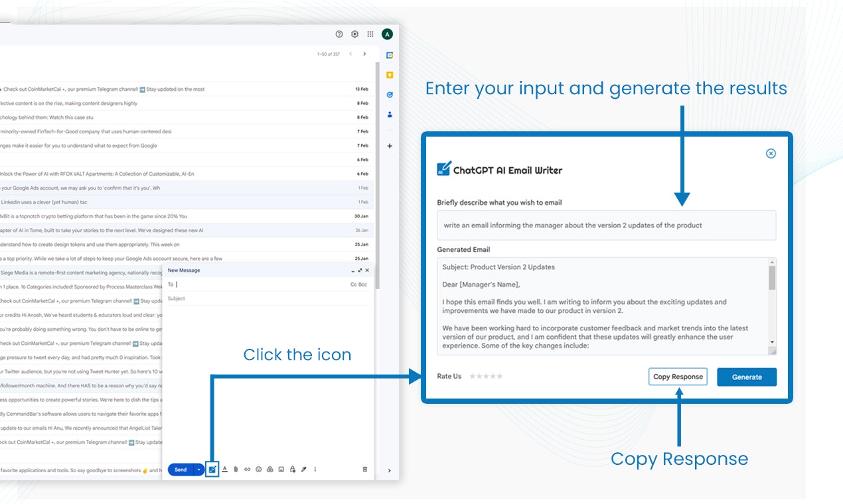Open the Siege Media marketing agency email
Screen dimensions: 843x504
click(81, 273)
